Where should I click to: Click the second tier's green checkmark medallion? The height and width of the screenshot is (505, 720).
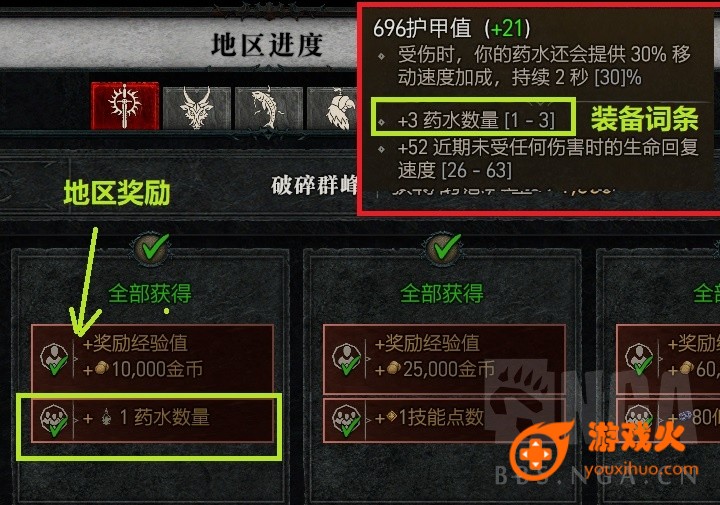click(x=445, y=249)
